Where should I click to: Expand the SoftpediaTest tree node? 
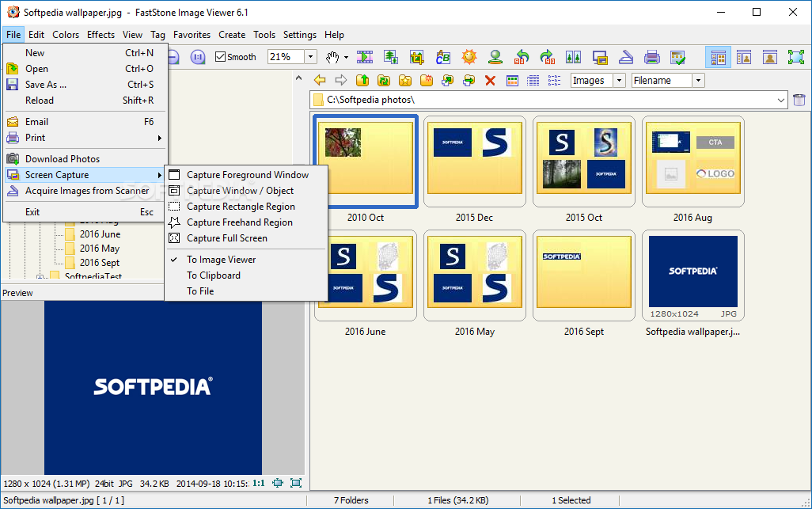pyautogui.click(x=40, y=278)
